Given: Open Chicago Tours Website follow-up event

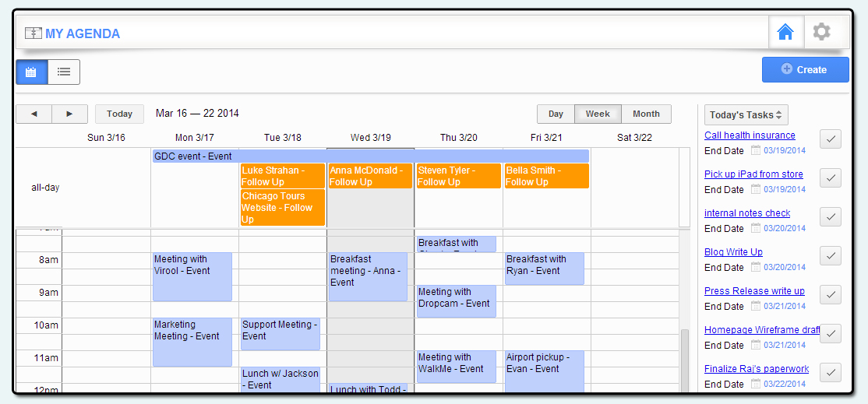Looking at the screenshot, I should pyautogui.click(x=282, y=208).
